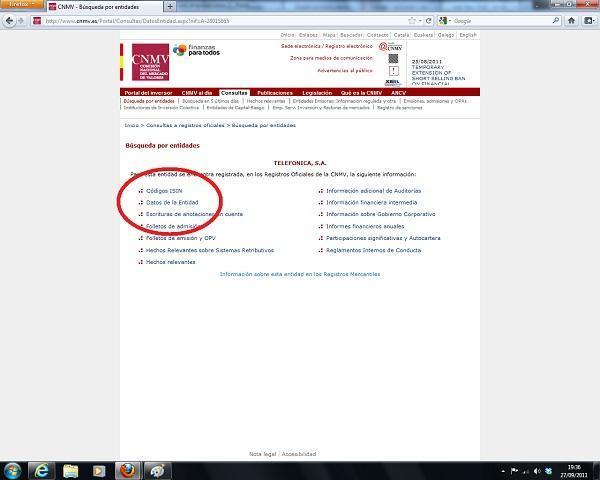Screen dimensions: 600x480
Task: Click the Hechos relevantes link
Action: coord(170,262)
